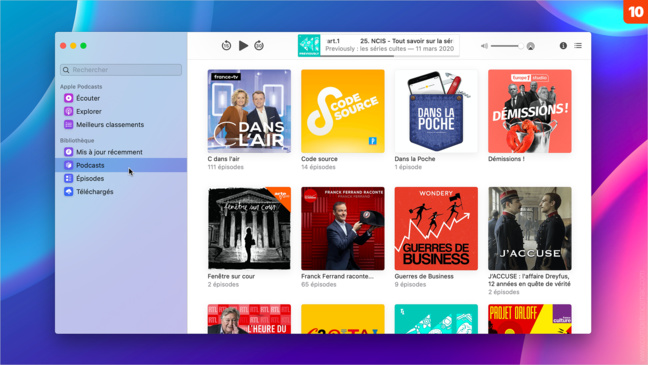Click the now playing artwork thumbnail
The image size is (648, 365).
[309, 45]
